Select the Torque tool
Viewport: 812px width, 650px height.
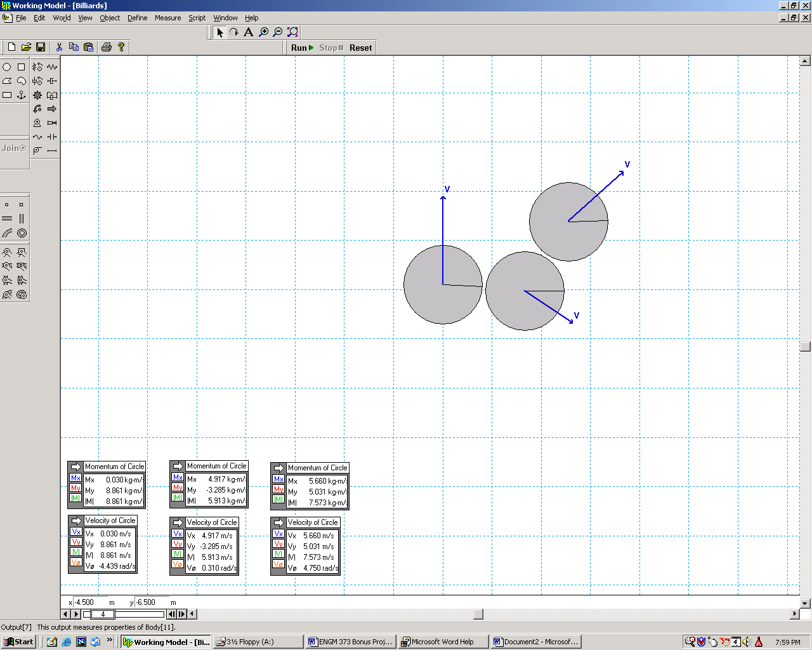[x=37, y=109]
